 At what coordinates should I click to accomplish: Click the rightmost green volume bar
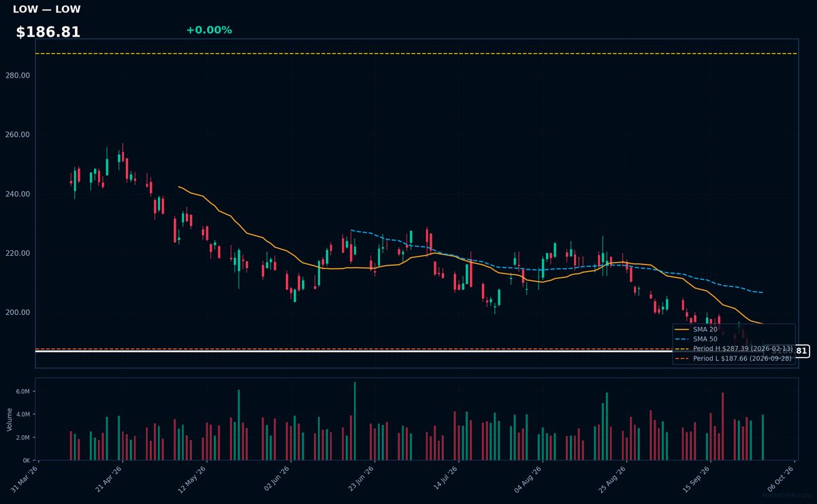(x=763, y=437)
